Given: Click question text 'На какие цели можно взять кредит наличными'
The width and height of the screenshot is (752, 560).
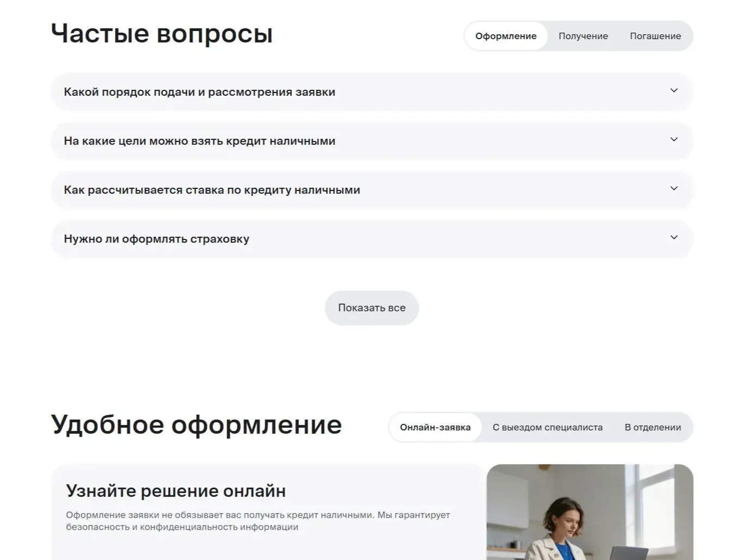Looking at the screenshot, I should coord(199,141).
